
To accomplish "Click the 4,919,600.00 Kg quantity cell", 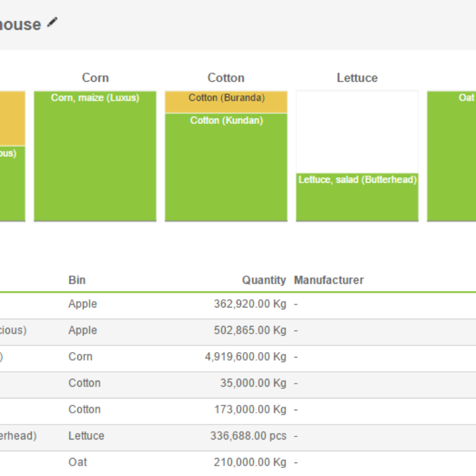I will coord(245,357).
